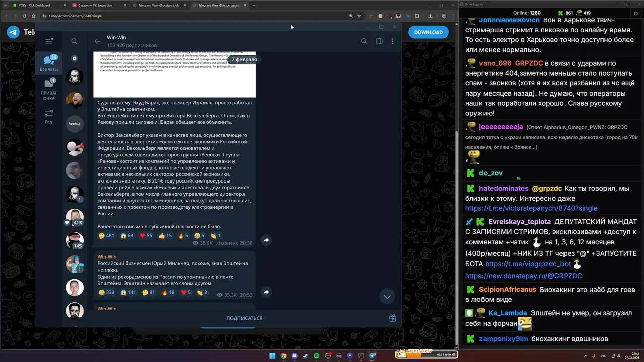The image size is (644, 362).
Task: Open Windows Start menu
Action: (x=272, y=356)
